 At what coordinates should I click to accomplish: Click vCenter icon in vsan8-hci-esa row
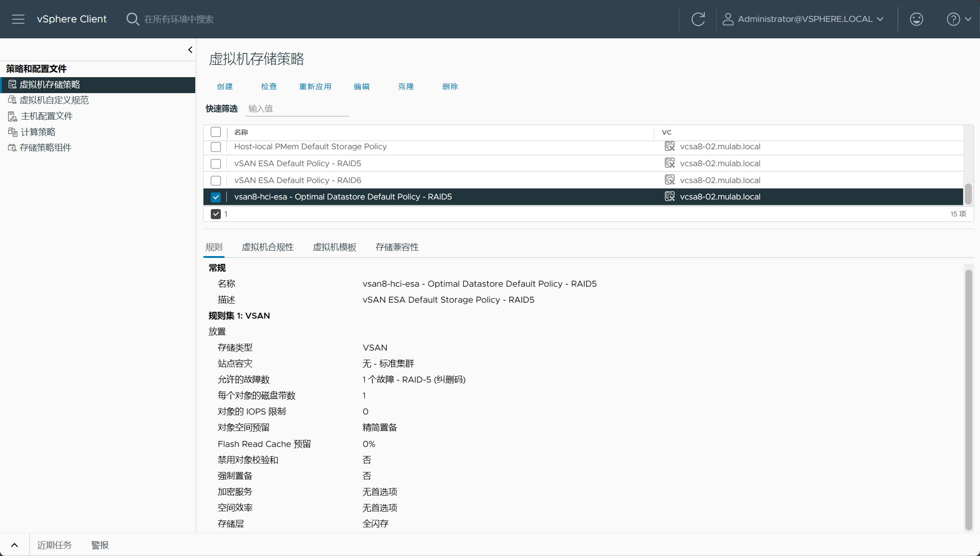(669, 196)
